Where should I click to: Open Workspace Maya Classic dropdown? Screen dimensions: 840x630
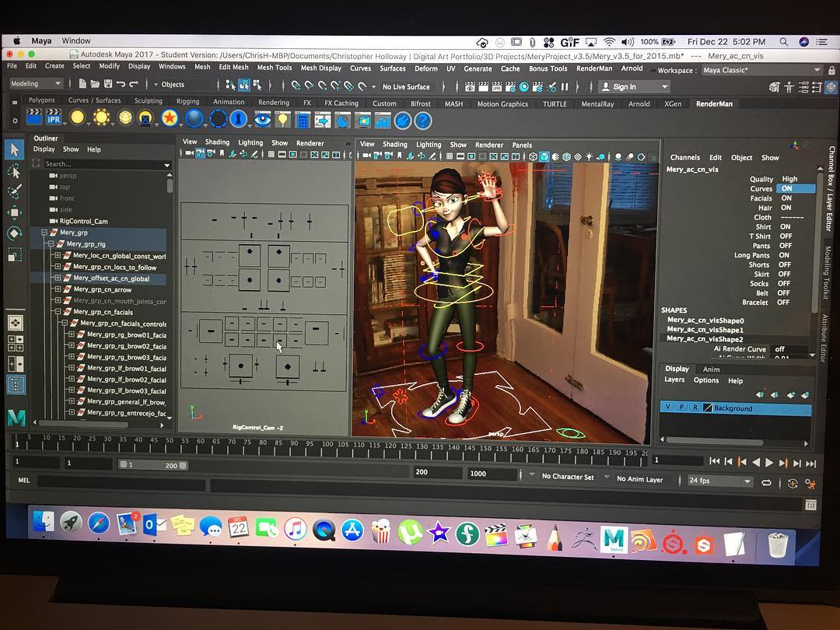pos(761,70)
